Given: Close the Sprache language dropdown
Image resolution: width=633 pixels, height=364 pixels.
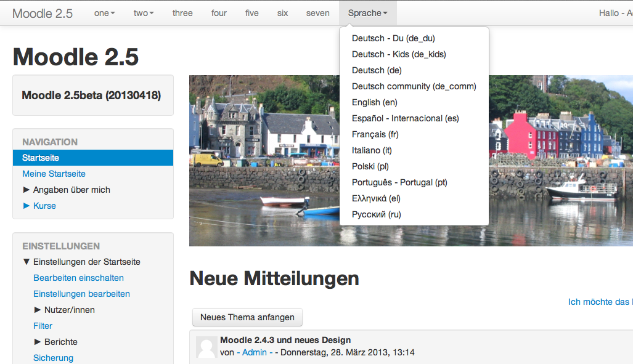Looking at the screenshot, I should coord(368,14).
